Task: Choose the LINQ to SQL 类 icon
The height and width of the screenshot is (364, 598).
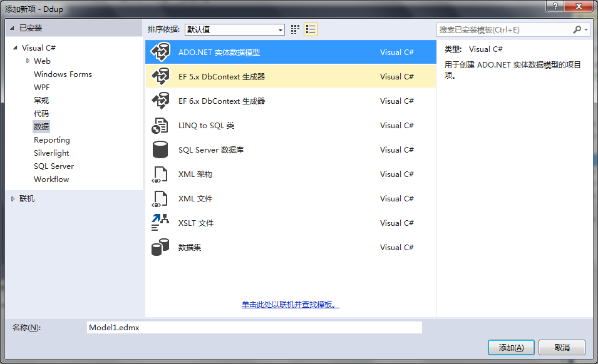Action: (x=160, y=125)
